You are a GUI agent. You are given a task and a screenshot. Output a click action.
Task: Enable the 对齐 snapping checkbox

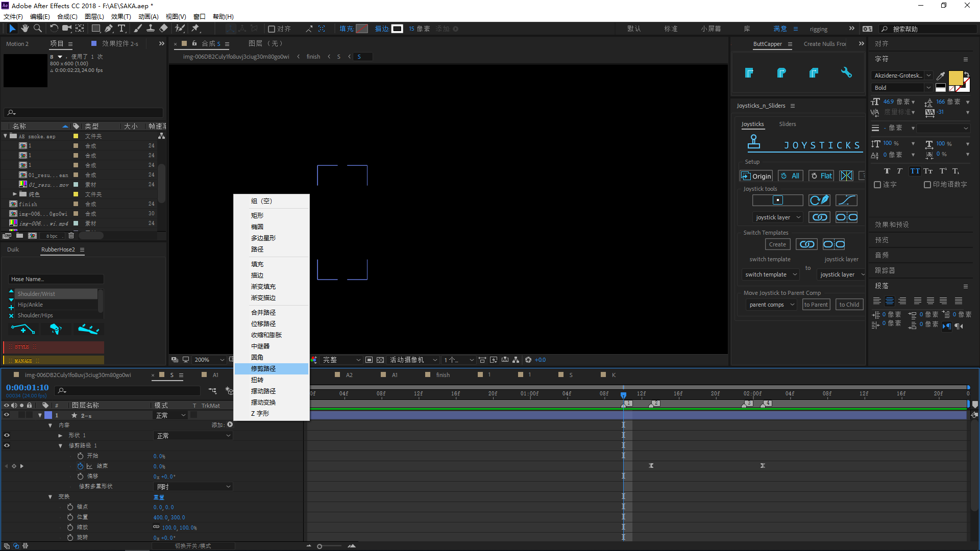tap(272, 29)
